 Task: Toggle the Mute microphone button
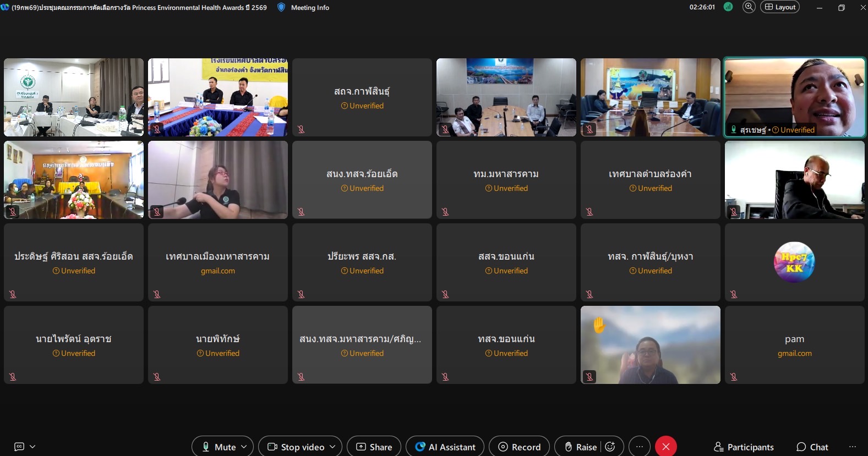(x=219, y=447)
